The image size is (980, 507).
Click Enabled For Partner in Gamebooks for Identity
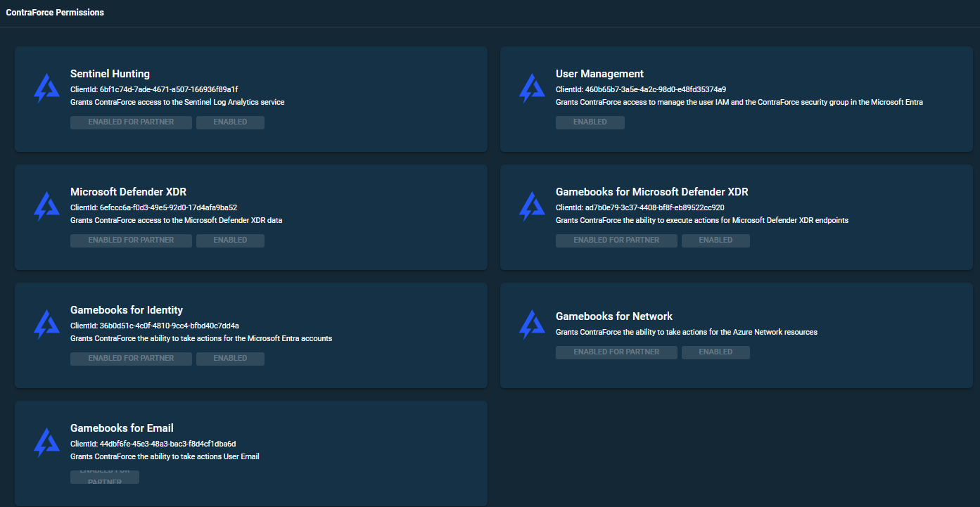tap(131, 359)
